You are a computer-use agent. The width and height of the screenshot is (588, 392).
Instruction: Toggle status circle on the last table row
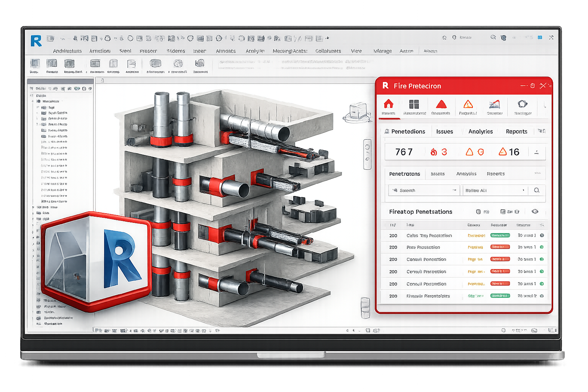(x=542, y=296)
